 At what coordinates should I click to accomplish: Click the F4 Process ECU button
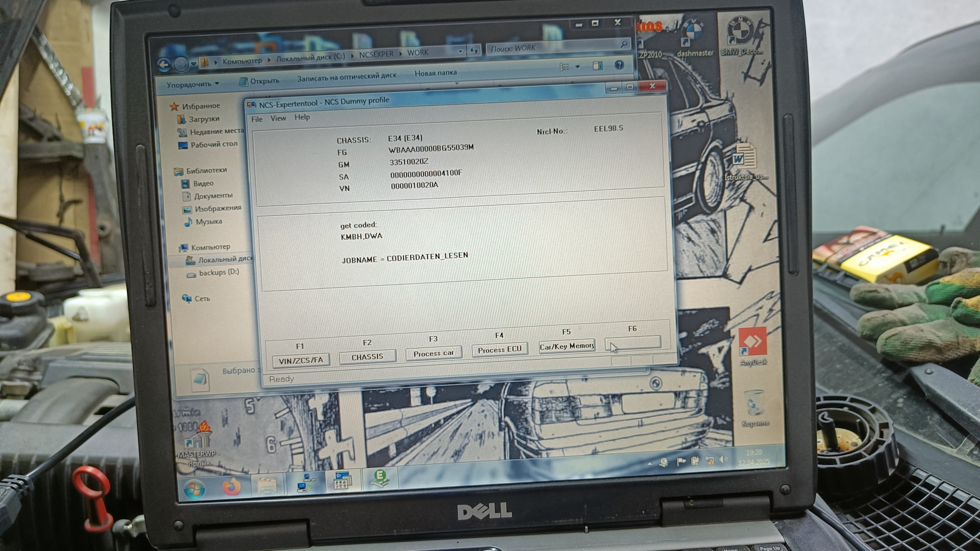500,349
